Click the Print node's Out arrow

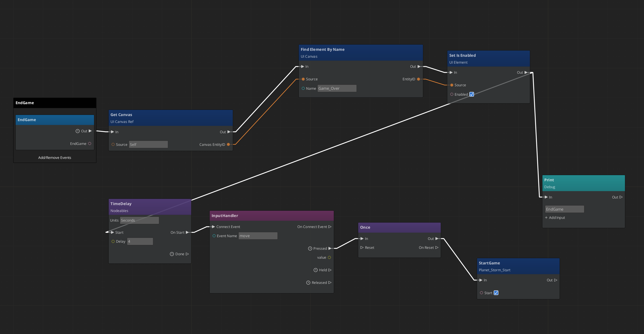pyautogui.click(x=621, y=197)
